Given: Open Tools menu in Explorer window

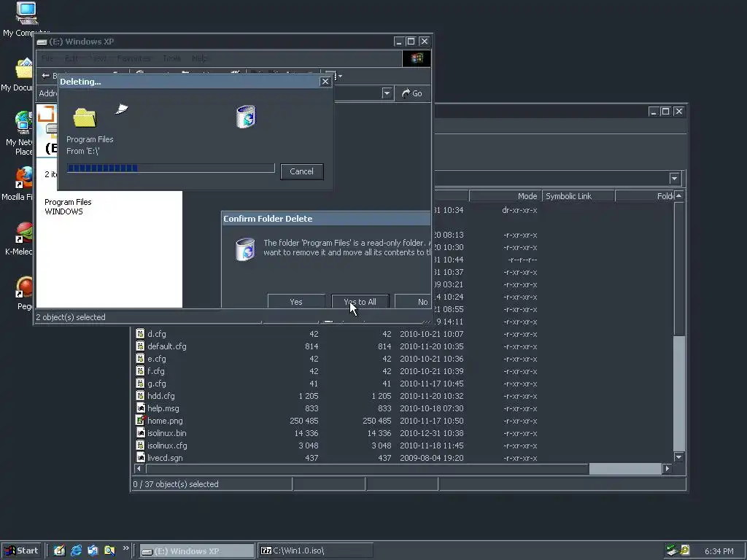Looking at the screenshot, I should [x=171, y=58].
